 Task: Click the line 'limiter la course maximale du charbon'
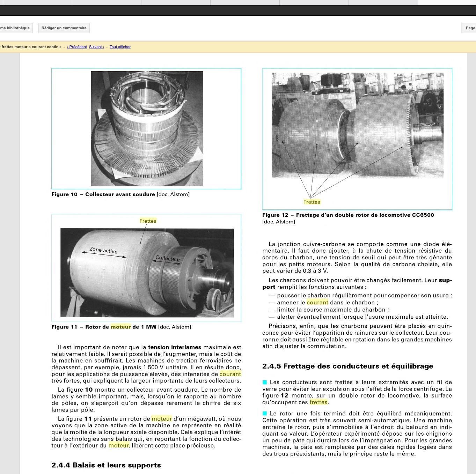(x=329, y=310)
